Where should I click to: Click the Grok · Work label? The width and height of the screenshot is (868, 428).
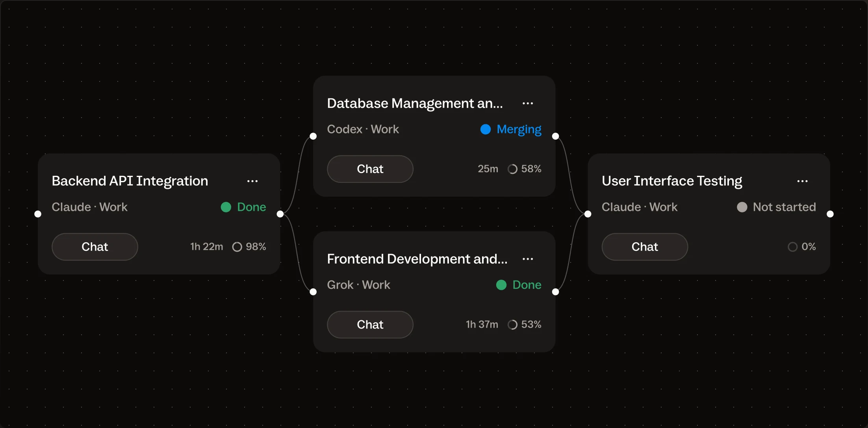[x=359, y=285]
